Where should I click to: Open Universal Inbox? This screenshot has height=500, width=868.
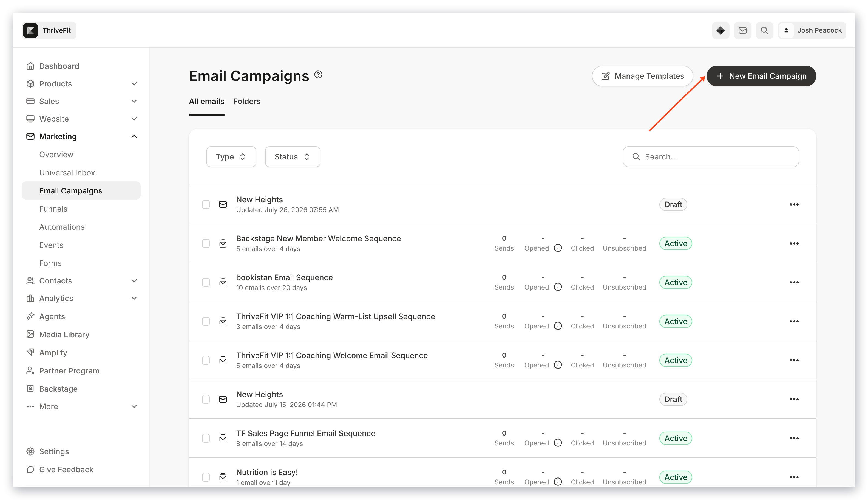pyautogui.click(x=67, y=173)
